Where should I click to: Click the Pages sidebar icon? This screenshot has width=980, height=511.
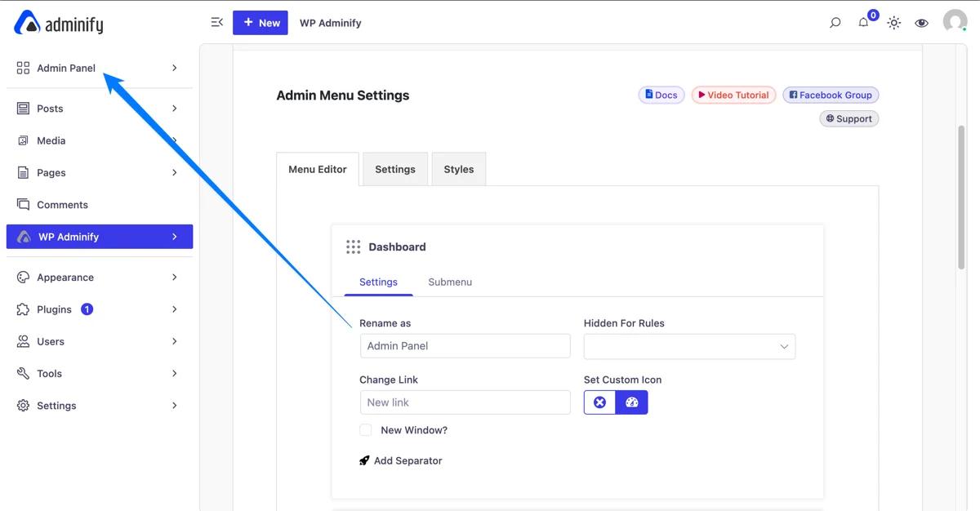click(x=23, y=173)
